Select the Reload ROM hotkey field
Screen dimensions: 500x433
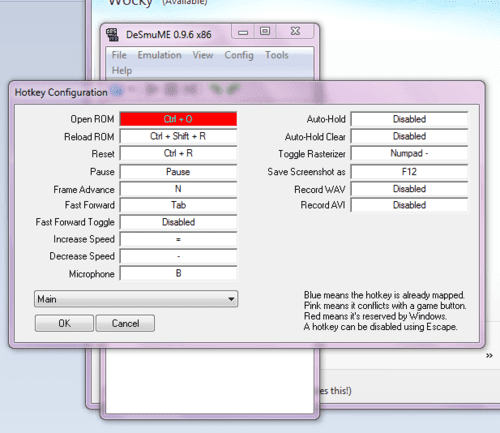click(x=178, y=136)
